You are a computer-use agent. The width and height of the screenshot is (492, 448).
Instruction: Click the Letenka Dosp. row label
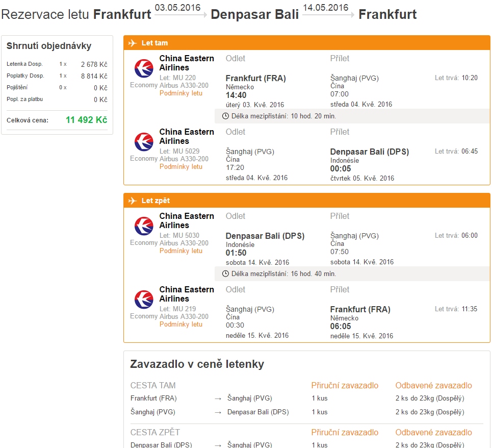24,64
